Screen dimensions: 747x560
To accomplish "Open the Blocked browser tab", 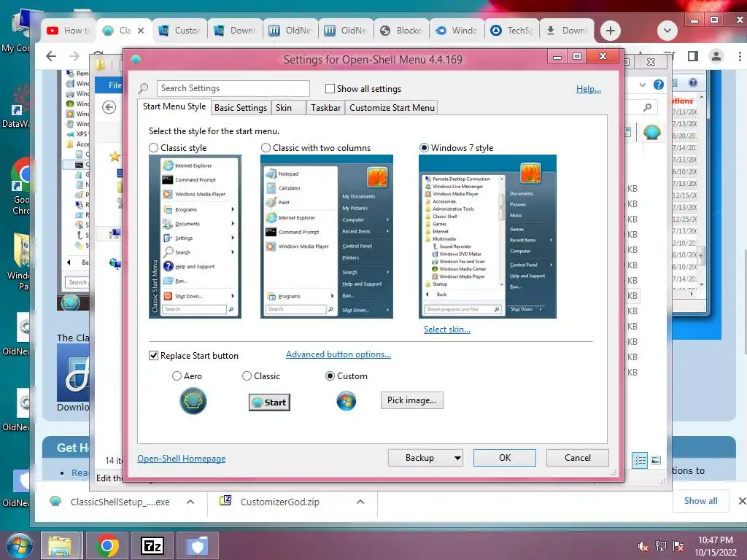I will [402, 31].
